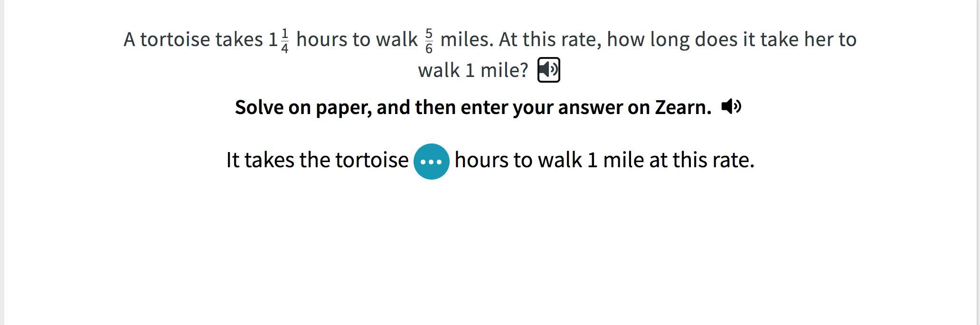Click the "walk 1 mile?" question text
The image size is (980, 325).
473,70
